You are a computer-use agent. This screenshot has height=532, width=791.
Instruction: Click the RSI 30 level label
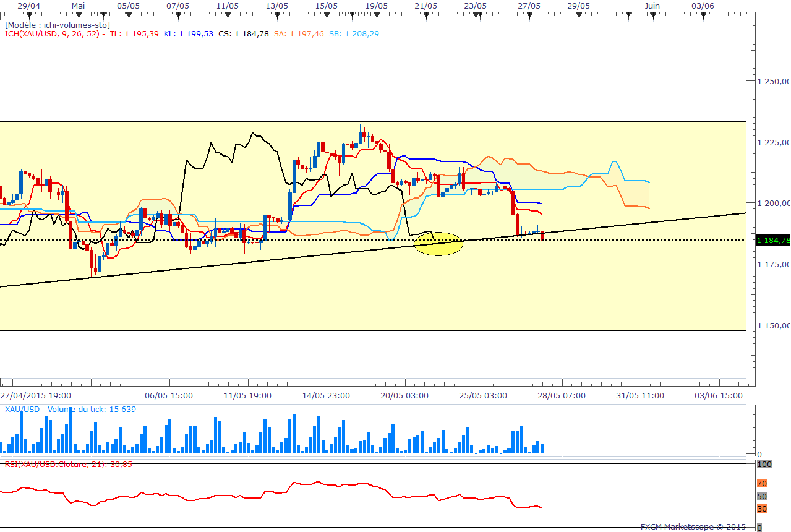[762, 509]
